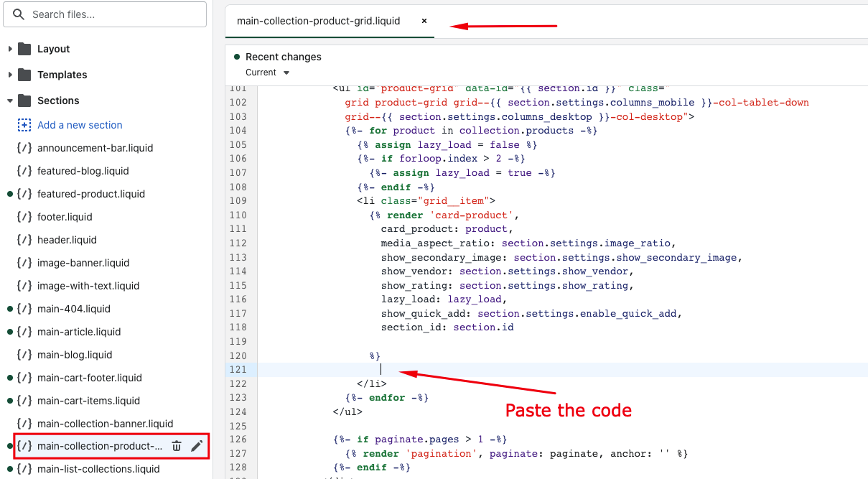This screenshot has height=479, width=868.
Task: Expand the Templates folder arrow
Action: tap(10, 75)
